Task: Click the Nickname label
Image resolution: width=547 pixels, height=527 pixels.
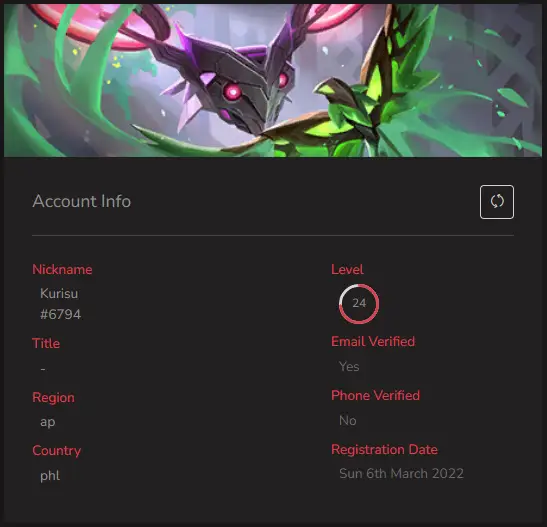Action: (62, 270)
